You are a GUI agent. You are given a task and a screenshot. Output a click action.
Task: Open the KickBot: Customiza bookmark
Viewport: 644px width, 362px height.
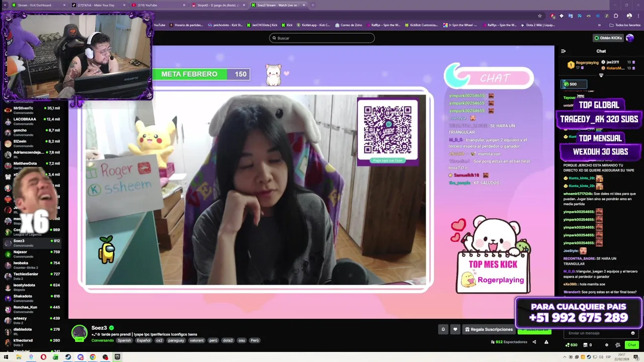coord(421,25)
